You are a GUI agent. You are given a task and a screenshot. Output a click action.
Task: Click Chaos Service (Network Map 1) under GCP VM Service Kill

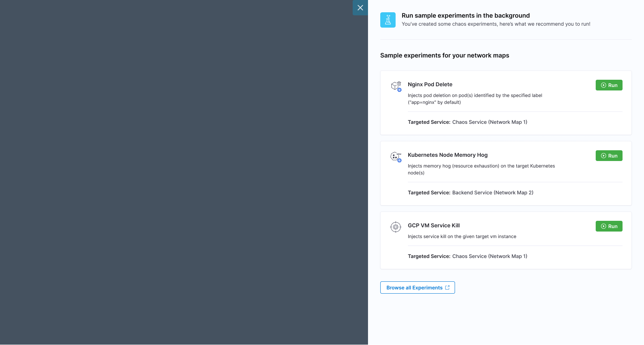(x=490, y=256)
